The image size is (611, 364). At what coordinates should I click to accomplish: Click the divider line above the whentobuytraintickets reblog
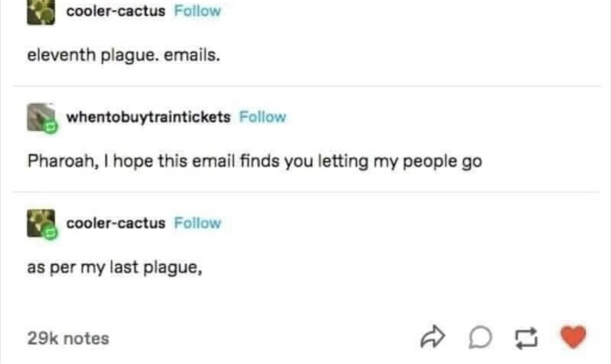click(306, 86)
